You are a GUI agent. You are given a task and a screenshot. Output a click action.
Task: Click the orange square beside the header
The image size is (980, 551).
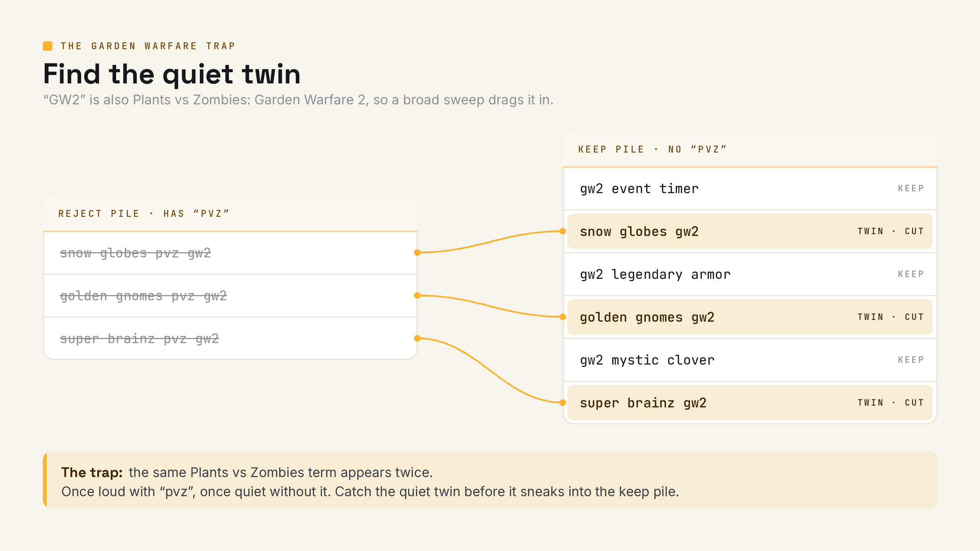tap(47, 46)
